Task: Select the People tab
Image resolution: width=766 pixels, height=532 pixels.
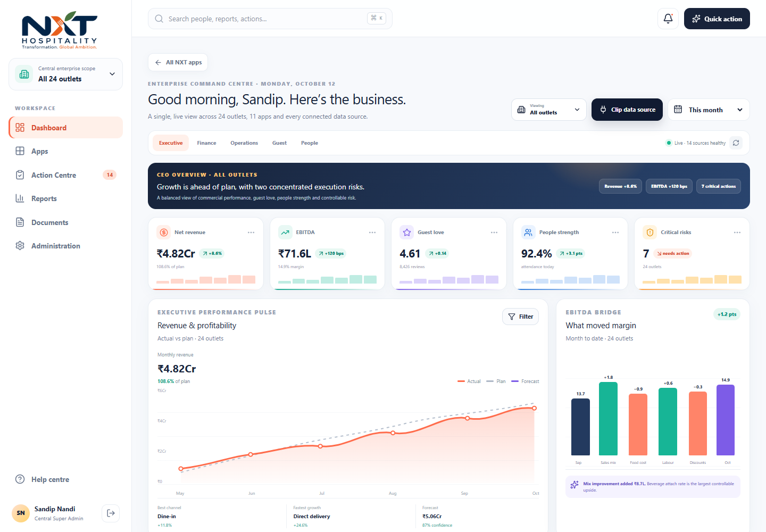Action: pos(310,143)
